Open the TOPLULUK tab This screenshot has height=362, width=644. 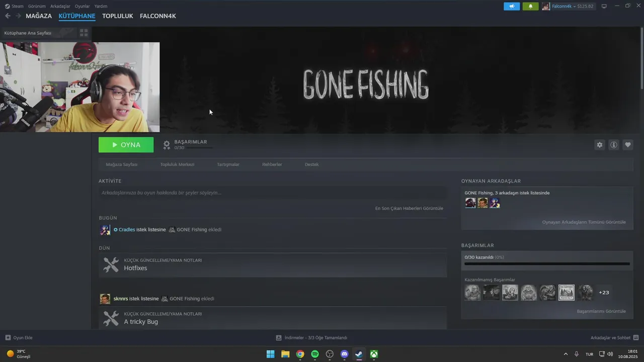pos(117,16)
